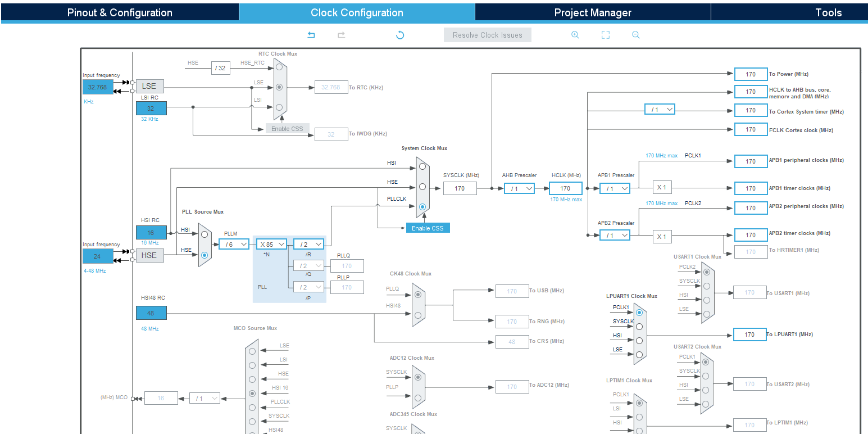This screenshot has width=868, height=434.
Task: Click the reset clock configuration refresh icon
Action: 400,35
